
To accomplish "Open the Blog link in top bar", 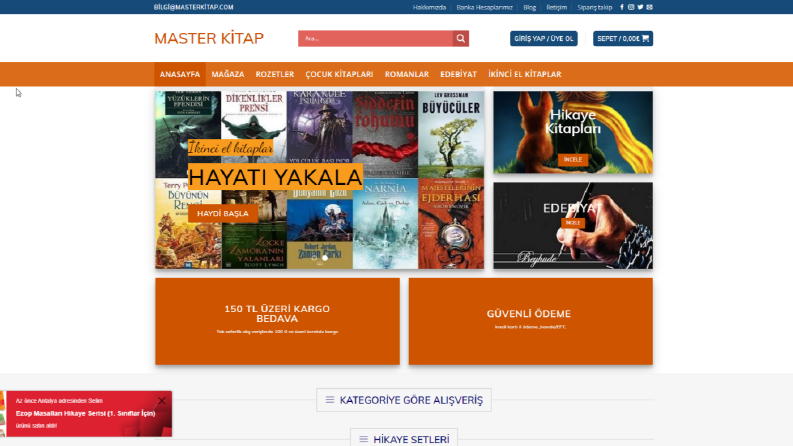I will 530,7.
